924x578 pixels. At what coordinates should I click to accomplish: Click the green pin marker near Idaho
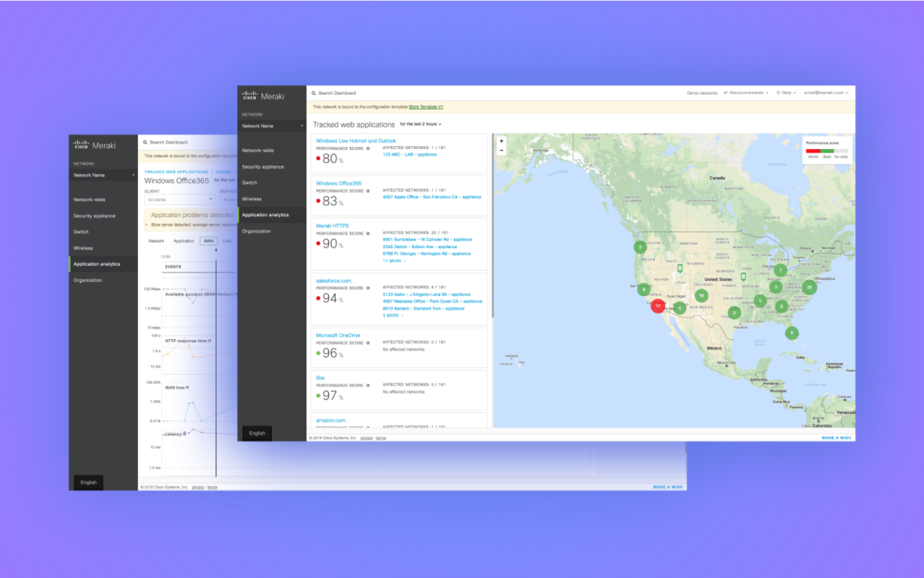[x=680, y=269]
